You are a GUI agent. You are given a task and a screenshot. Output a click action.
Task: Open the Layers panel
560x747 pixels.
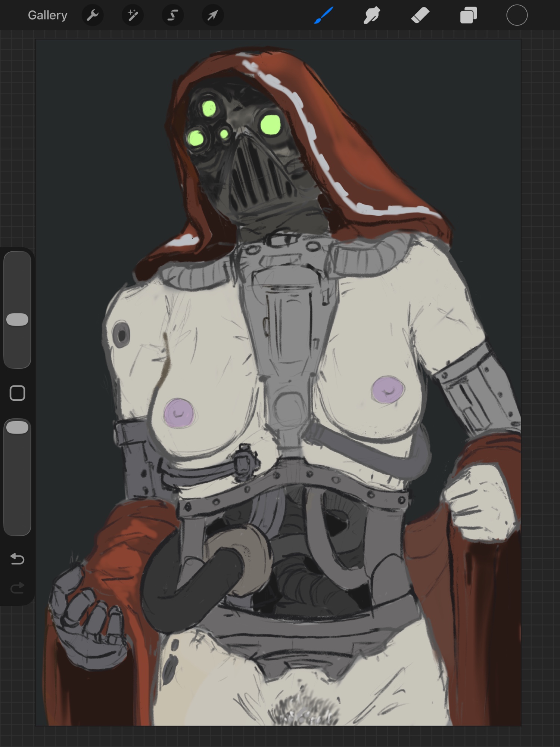click(469, 15)
